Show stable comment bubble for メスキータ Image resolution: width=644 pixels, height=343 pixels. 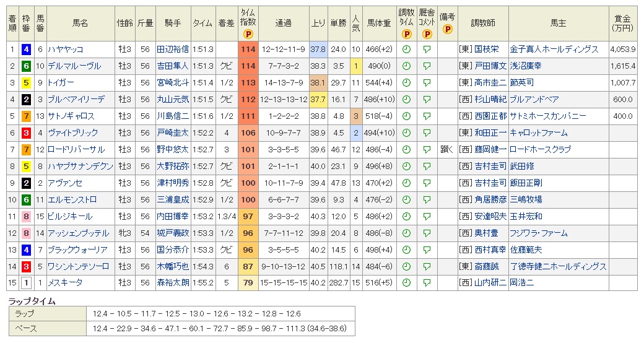[x=427, y=282]
